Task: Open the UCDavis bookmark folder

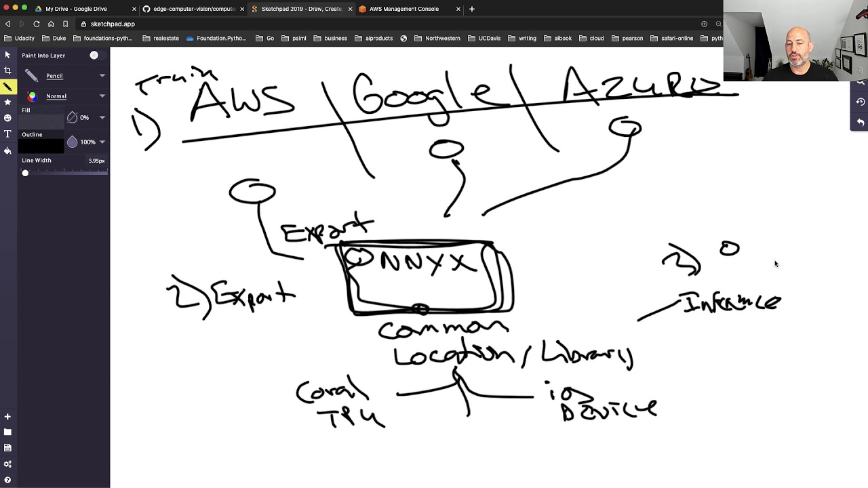Action: (x=484, y=38)
